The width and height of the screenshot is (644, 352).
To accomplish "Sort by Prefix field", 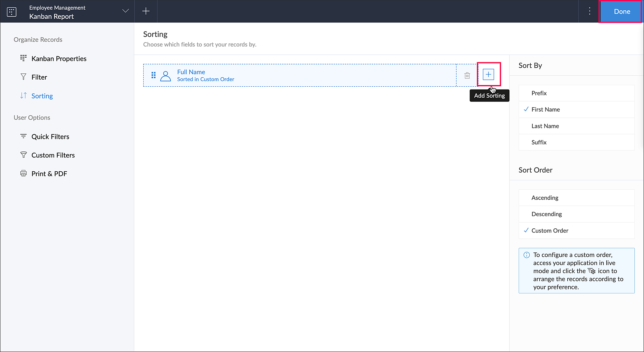I will [x=539, y=93].
